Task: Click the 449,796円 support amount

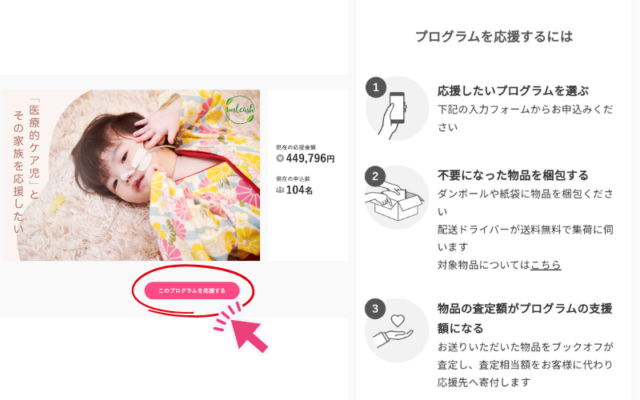Action: point(310,158)
